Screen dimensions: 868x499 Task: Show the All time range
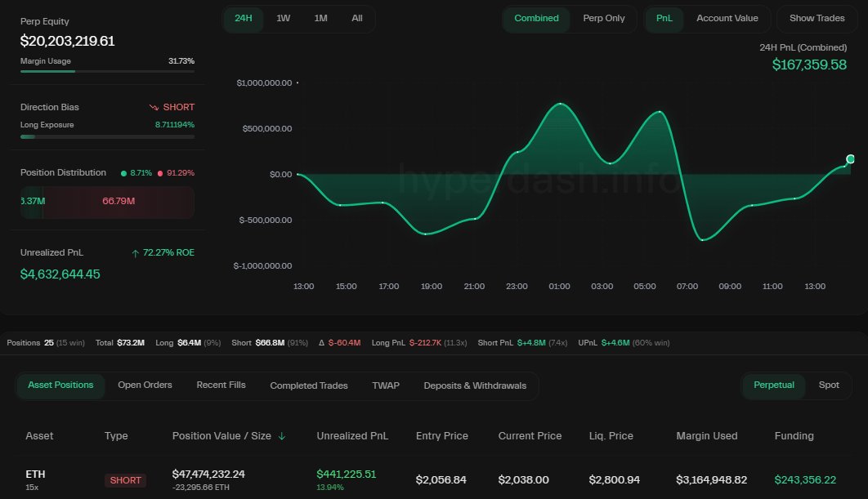pyautogui.click(x=357, y=18)
